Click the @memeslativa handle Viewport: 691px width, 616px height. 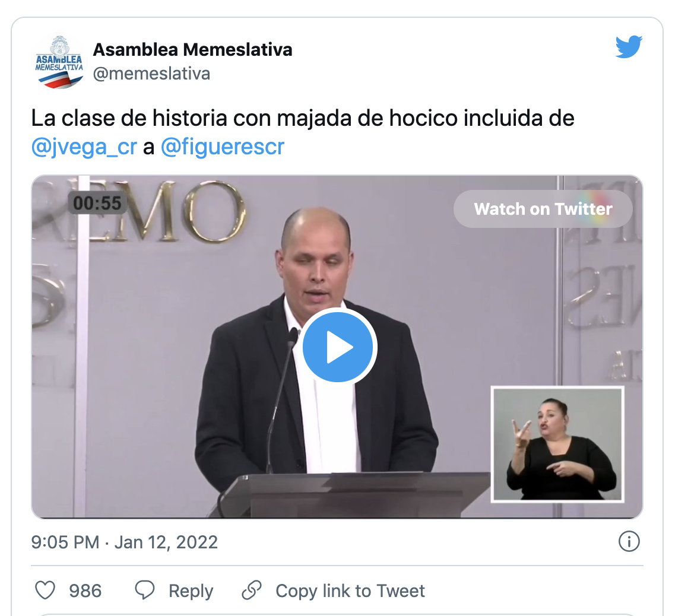(x=151, y=74)
